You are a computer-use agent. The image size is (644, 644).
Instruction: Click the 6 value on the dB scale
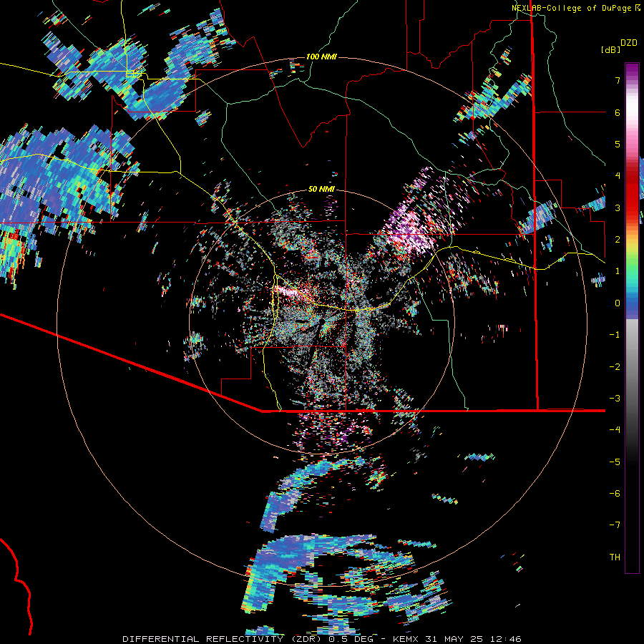618,112
